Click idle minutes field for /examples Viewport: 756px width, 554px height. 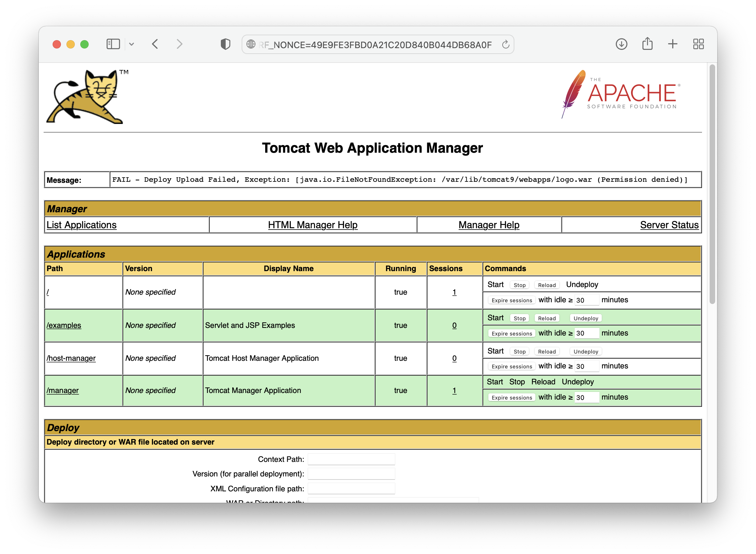click(x=586, y=333)
